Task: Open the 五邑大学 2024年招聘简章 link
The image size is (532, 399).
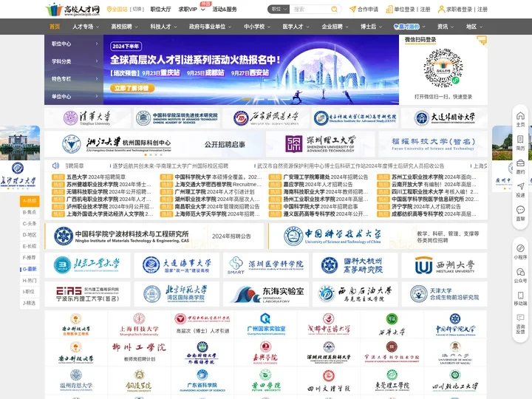Action: [x=96, y=177]
